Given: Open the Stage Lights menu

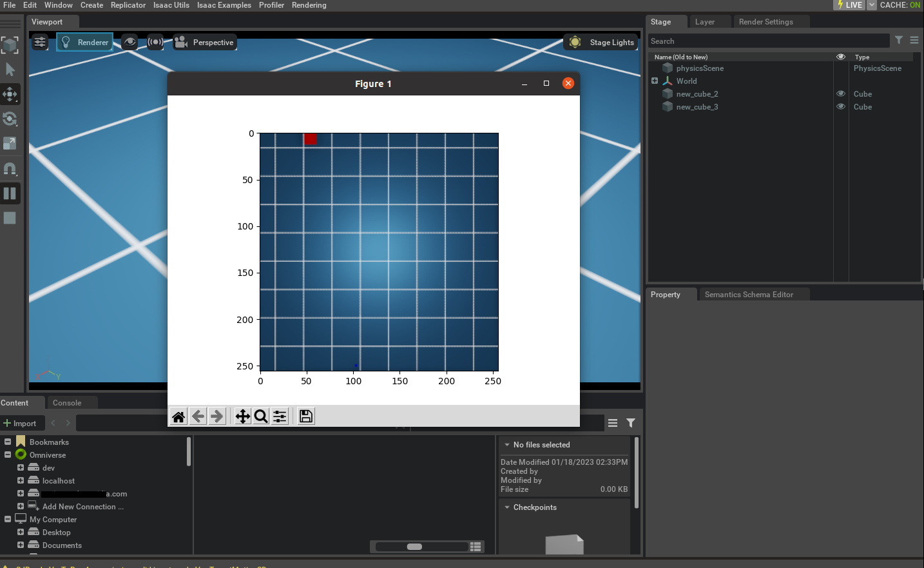Looking at the screenshot, I should (x=601, y=42).
